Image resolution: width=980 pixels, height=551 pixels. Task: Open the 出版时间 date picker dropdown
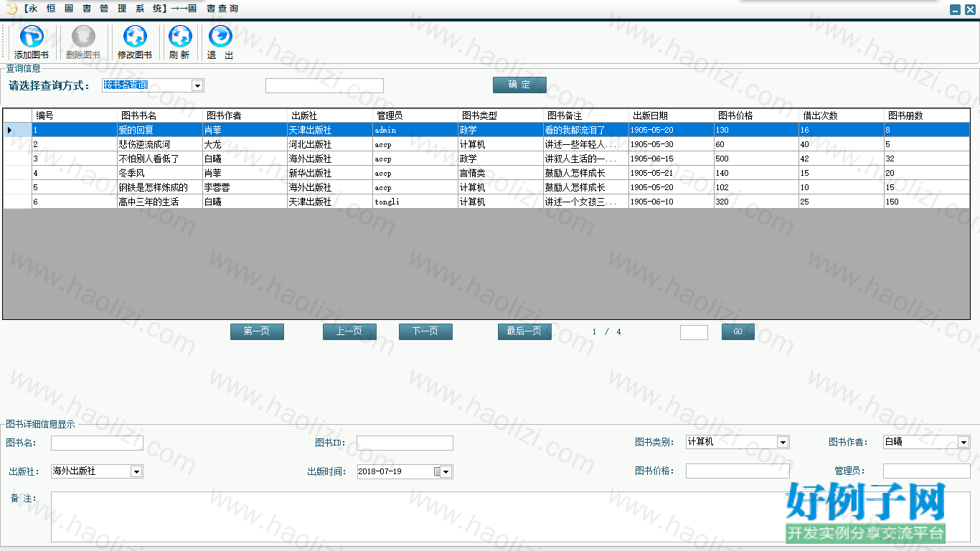[x=446, y=471]
